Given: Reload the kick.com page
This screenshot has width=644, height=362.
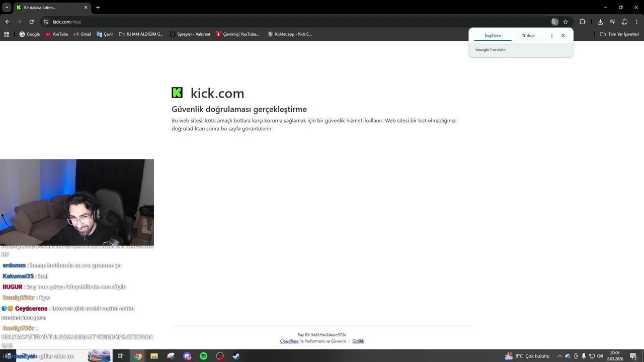Looking at the screenshot, I should [31, 22].
